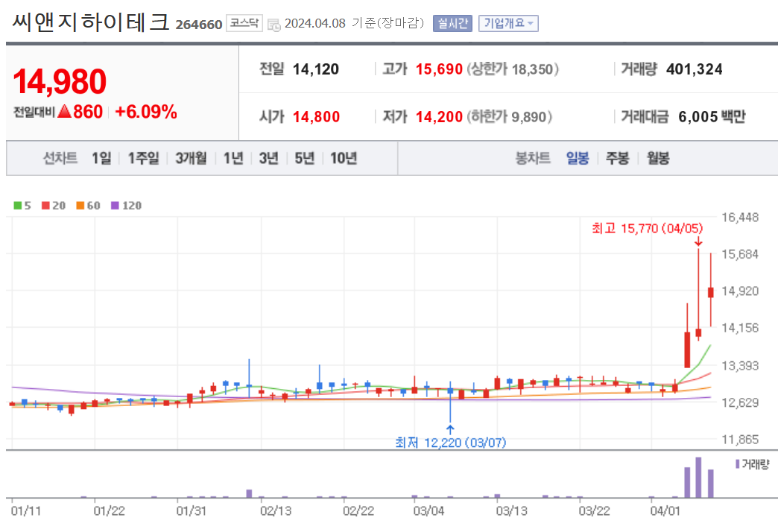This screenshot has width=778, height=532.
Task: Click the 상한가 18,350 upper limit text
Action: point(513,69)
